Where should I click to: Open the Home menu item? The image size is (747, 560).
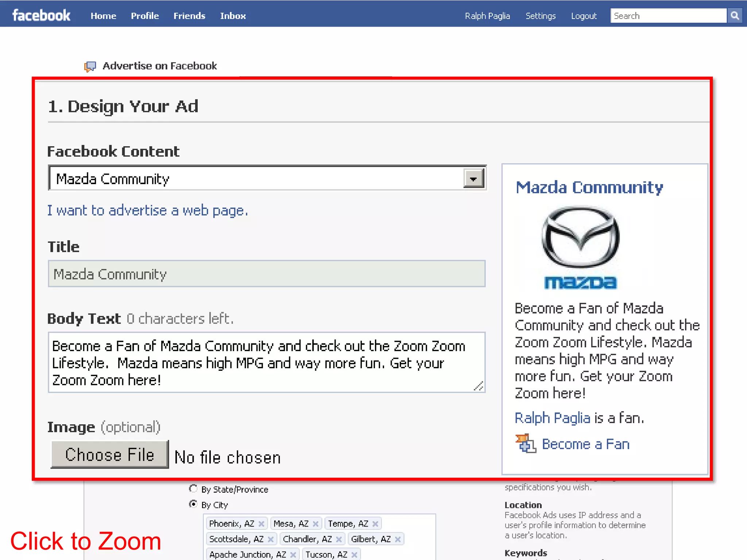click(x=103, y=16)
